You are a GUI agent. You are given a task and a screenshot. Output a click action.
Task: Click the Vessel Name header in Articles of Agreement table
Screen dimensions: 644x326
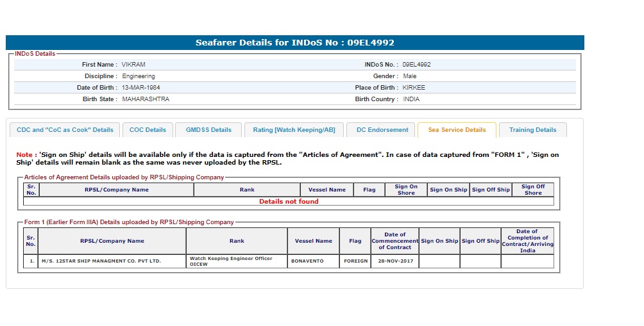[x=327, y=190]
